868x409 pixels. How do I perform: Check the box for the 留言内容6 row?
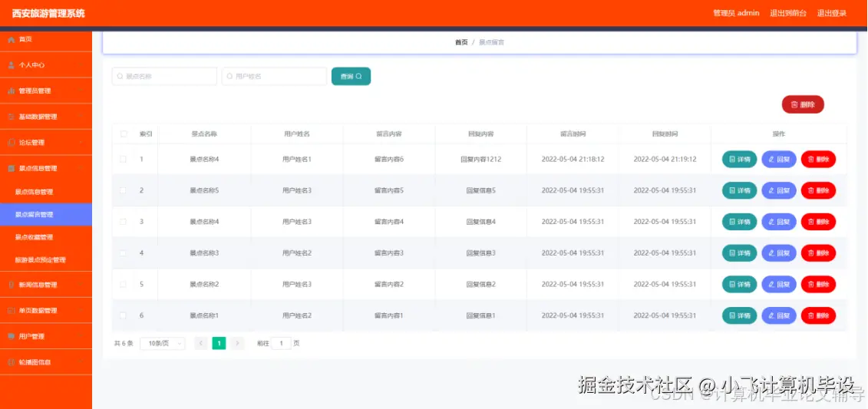click(x=124, y=159)
